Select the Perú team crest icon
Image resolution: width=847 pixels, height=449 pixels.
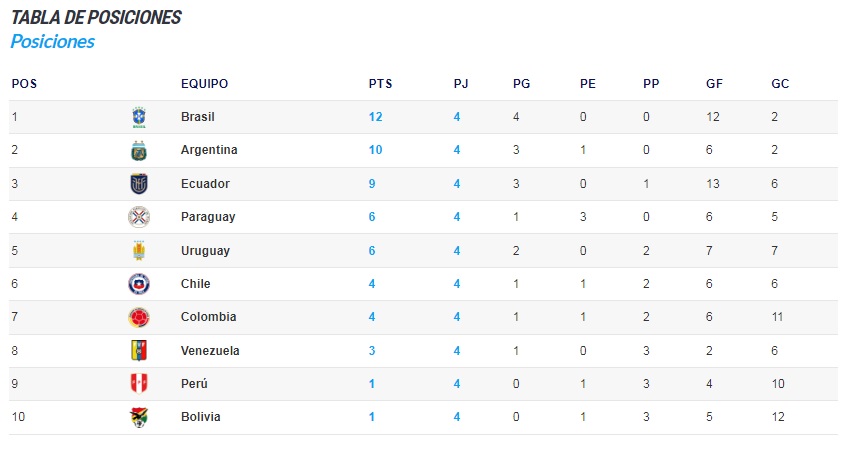[x=139, y=384]
